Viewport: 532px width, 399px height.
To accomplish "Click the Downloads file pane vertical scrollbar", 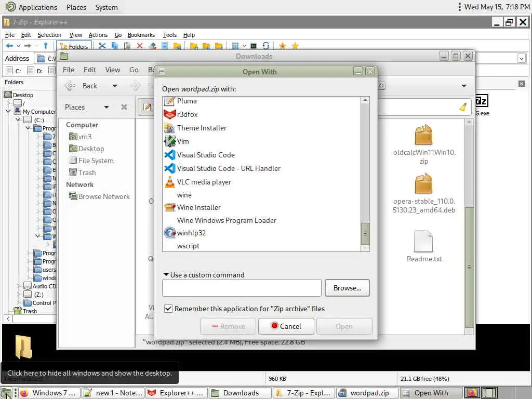I will [x=469, y=268].
